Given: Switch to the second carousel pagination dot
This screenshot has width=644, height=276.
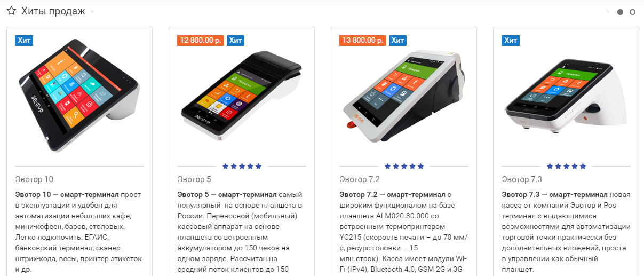Looking at the screenshot, I should point(632,12).
